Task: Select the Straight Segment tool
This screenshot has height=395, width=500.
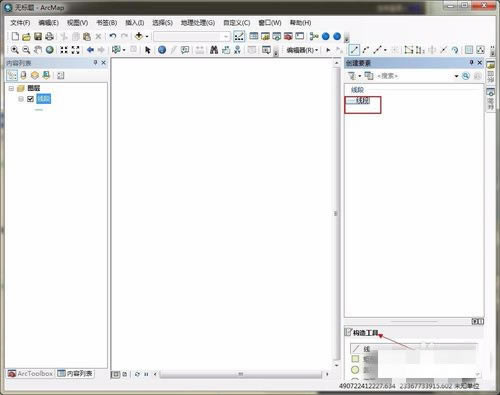Action: pyautogui.click(x=354, y=50)
